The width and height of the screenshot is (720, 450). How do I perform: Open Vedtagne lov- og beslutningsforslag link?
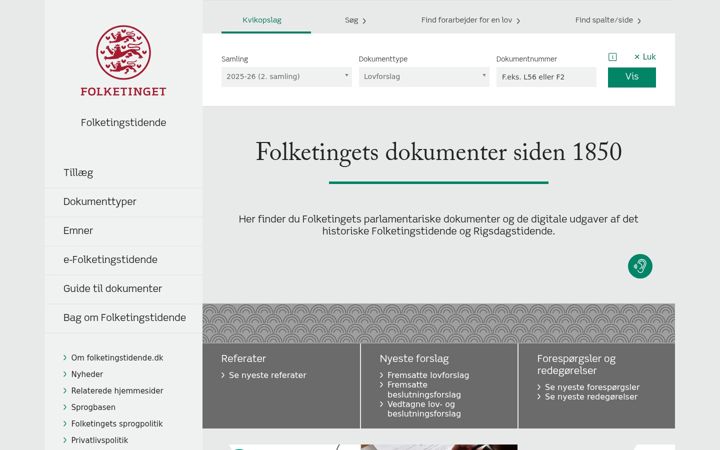click(424, 409)
